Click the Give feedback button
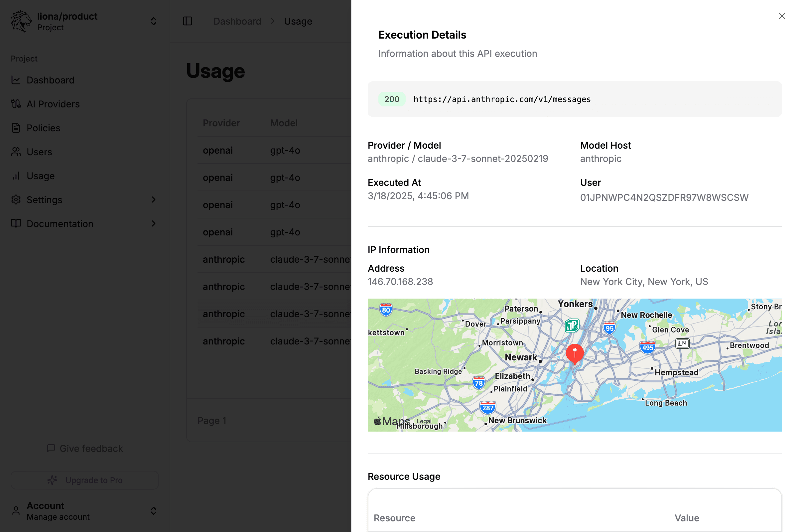798x532 pixels. (x=85, y=448)
